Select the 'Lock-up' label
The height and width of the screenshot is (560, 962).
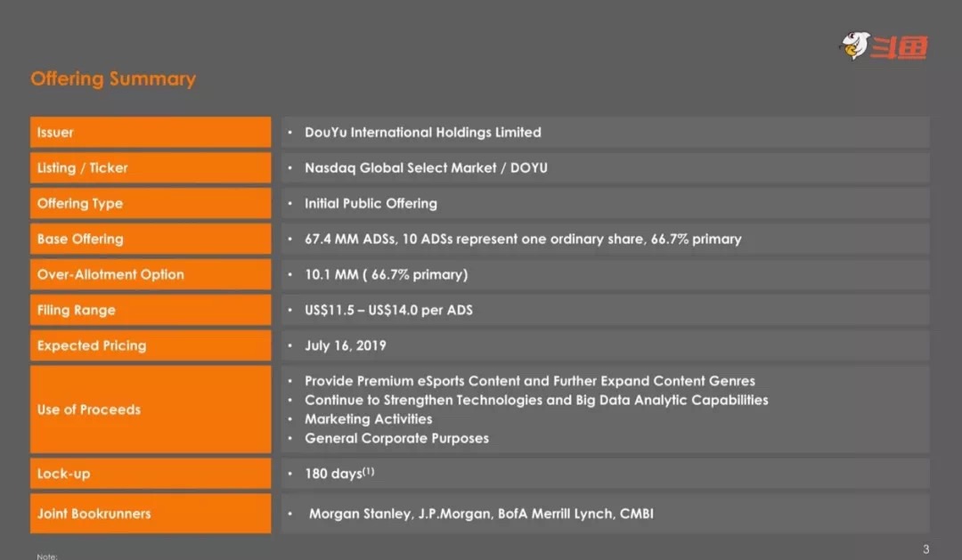coord(151,474)
